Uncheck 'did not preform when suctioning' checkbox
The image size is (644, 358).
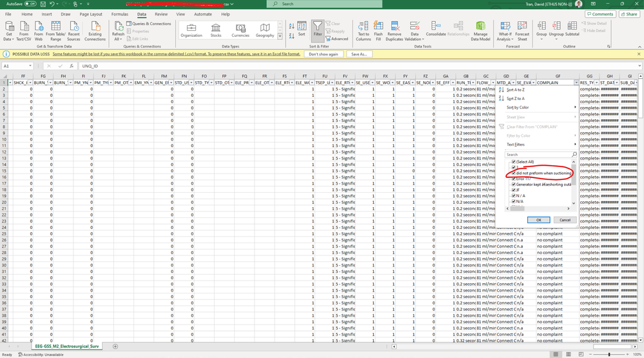point(514,174)
